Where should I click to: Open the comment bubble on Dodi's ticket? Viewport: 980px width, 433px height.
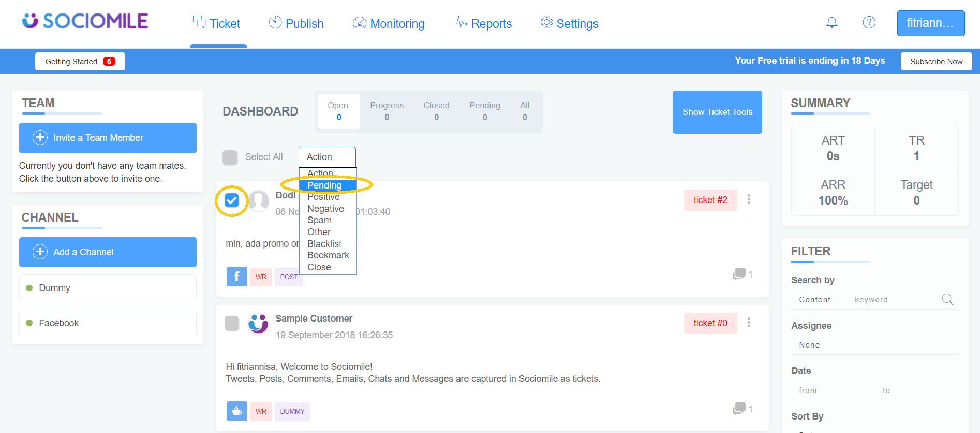[x=739, y=274]
